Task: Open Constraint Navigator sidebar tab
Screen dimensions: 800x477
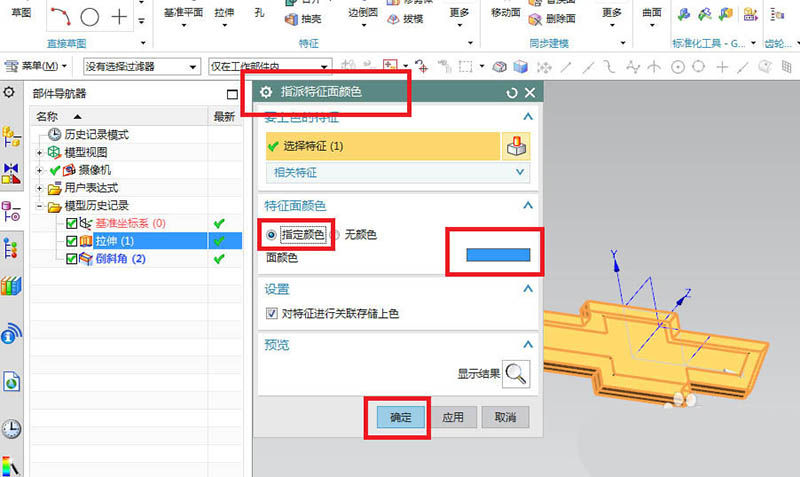Action: pyautogui.click(x=11, y=174)
